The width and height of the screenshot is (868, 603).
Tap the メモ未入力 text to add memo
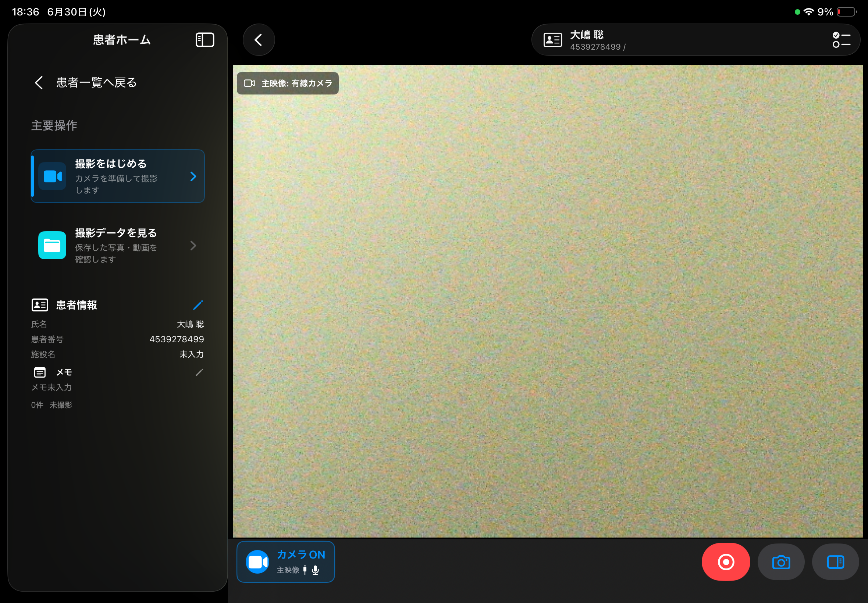pyautogui.click(x=51, y=387)
